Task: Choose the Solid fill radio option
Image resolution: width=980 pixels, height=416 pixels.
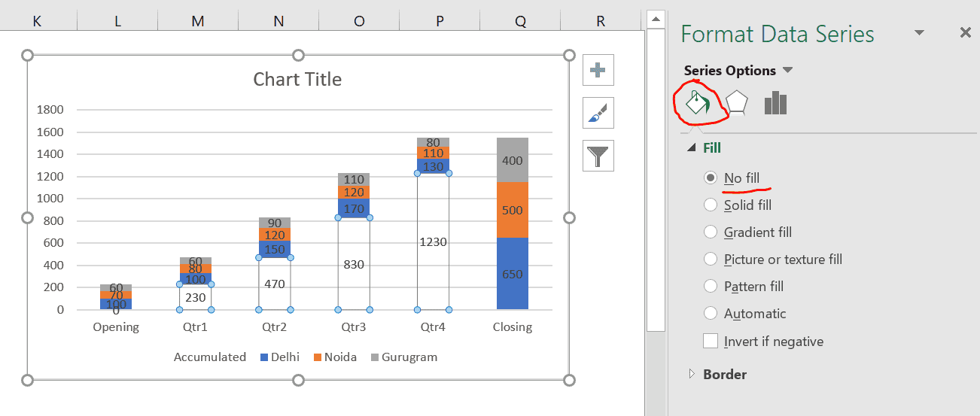Action: click(x=710, y=205)
